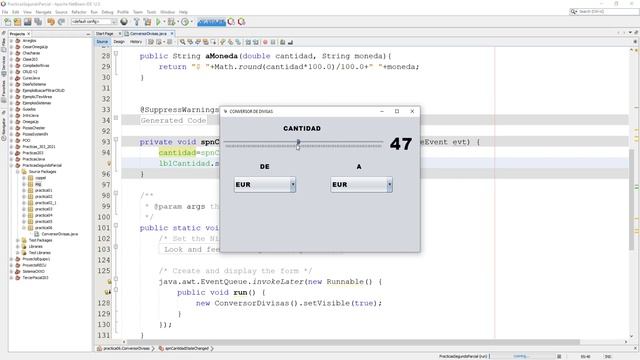Expand the practica01 package node
640x360 pixels.
pyautogui.click(x=24, y=191)
